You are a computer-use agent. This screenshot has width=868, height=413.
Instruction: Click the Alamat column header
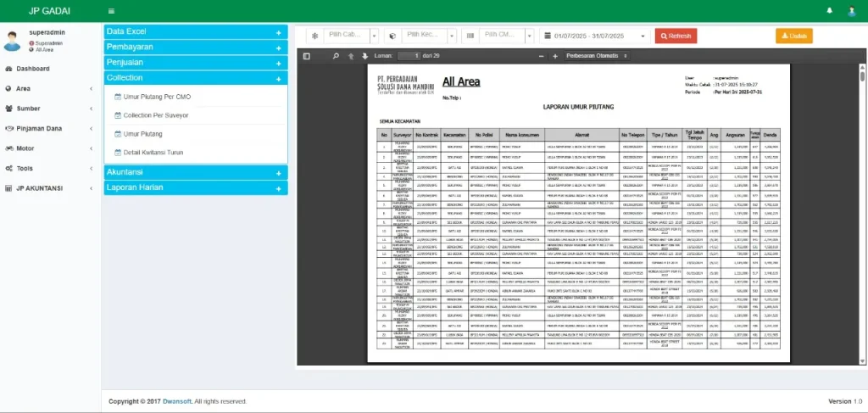tap(581, 135)
